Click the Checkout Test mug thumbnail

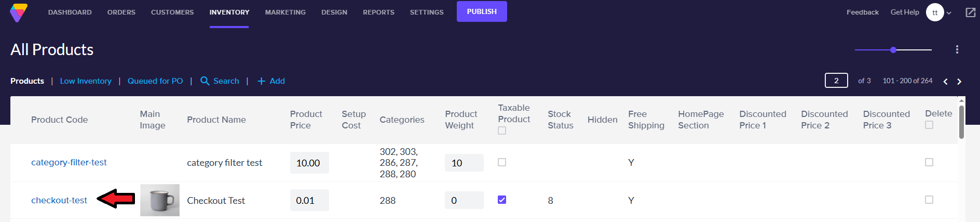click(160, 200)
